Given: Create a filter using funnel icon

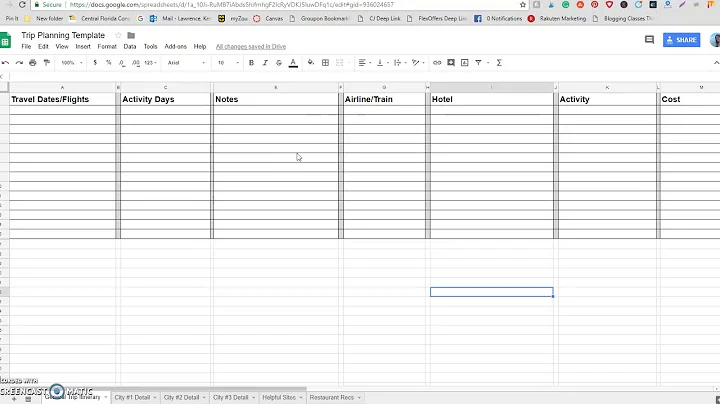Looking at the screenshot, I should point(478,62).
